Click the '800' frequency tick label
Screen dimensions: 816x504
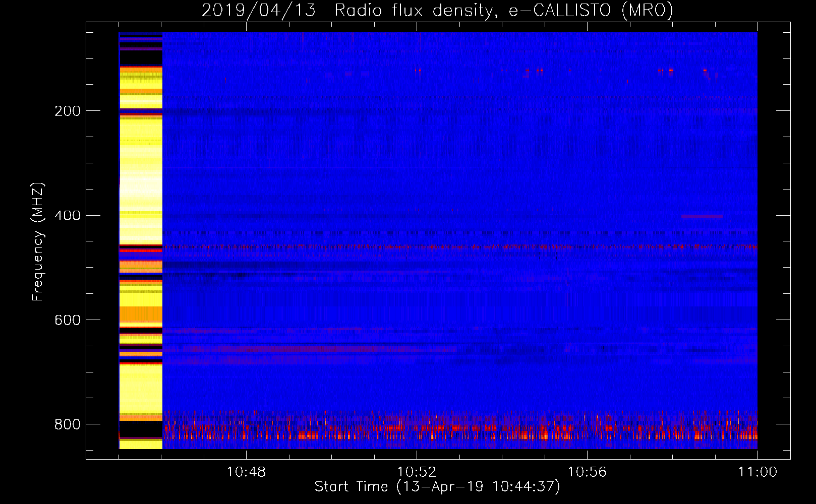point(68,424)
